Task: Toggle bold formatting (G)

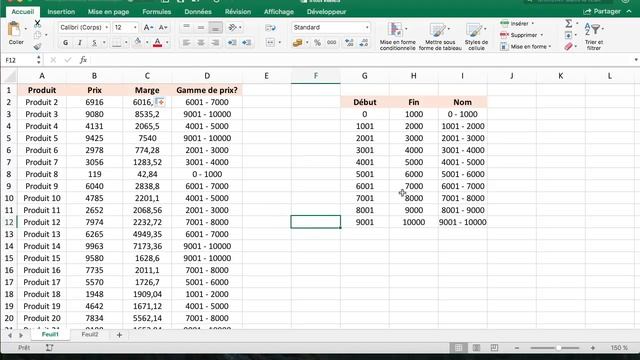Action: (65, 42)
